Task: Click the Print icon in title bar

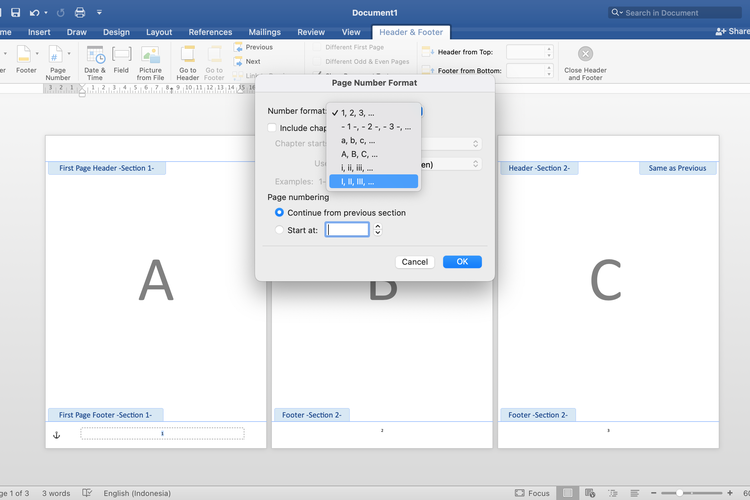Action: [x=80, y=13]
